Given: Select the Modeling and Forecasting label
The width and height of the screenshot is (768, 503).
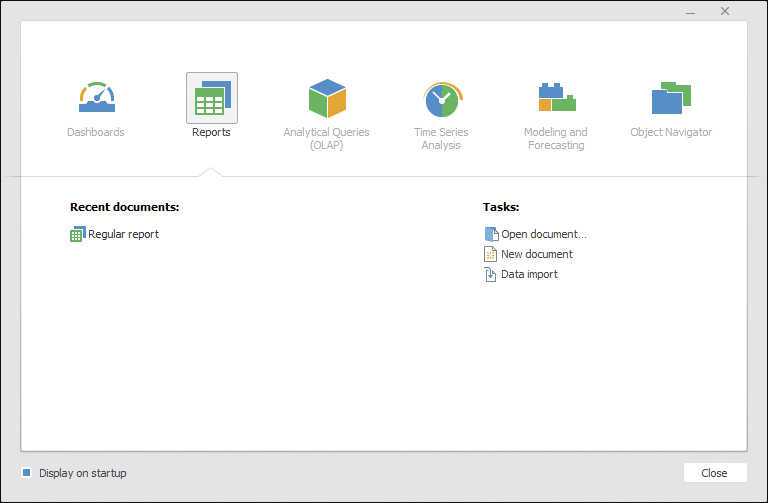Looking at the screenshot, I should [556, 138].
